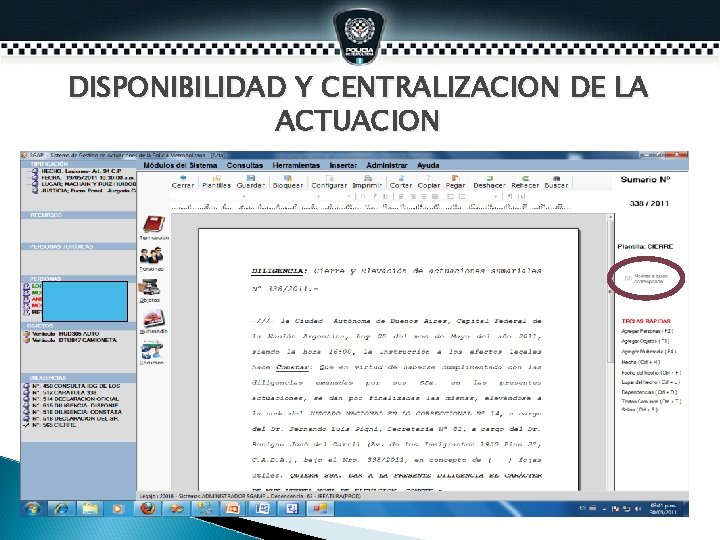
Task: Launch Firefox from the taskbar
Action: coord(148,508)
